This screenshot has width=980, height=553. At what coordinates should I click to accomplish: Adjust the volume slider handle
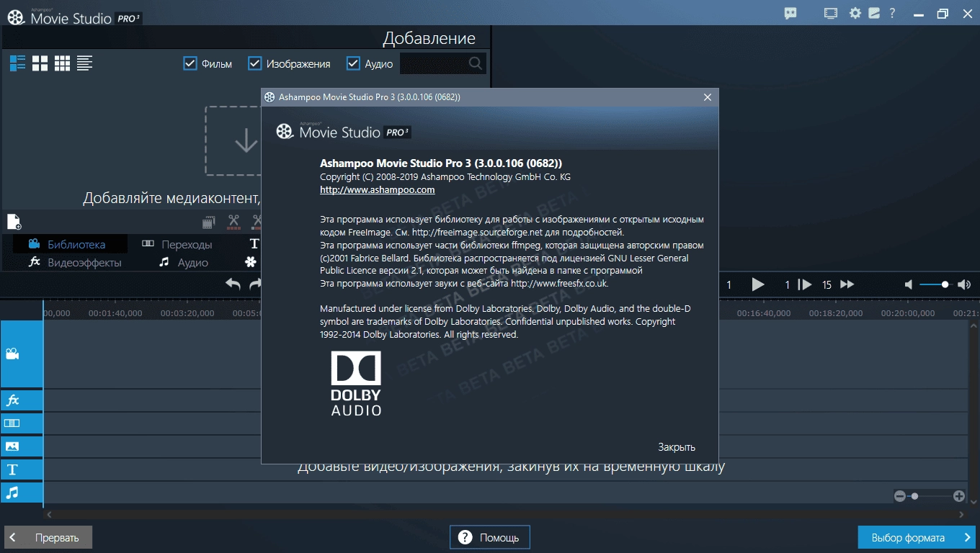pos(945,284)
